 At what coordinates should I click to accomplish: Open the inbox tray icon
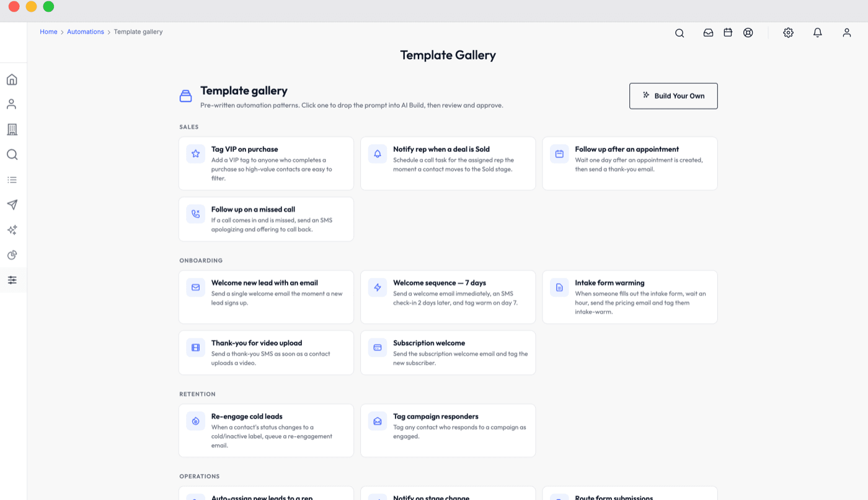click(x=708, y=33)
